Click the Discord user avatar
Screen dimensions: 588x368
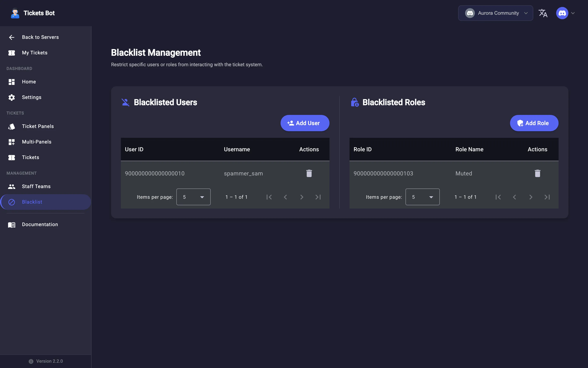click(562, 13)
